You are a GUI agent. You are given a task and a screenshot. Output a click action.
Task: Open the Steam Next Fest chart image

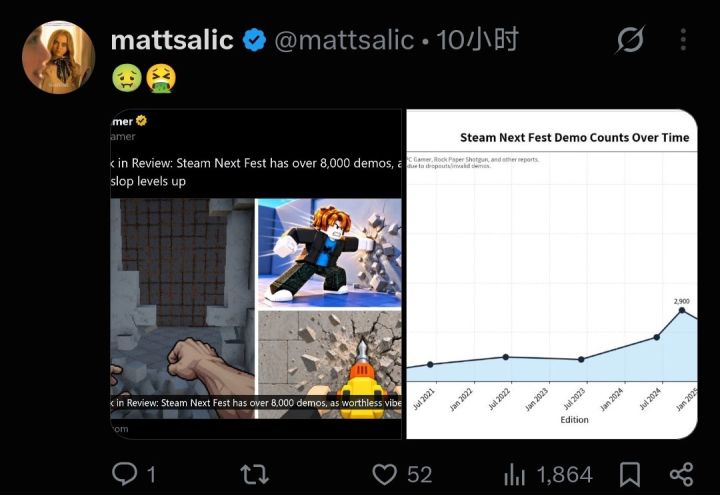[x=552, y=274]
